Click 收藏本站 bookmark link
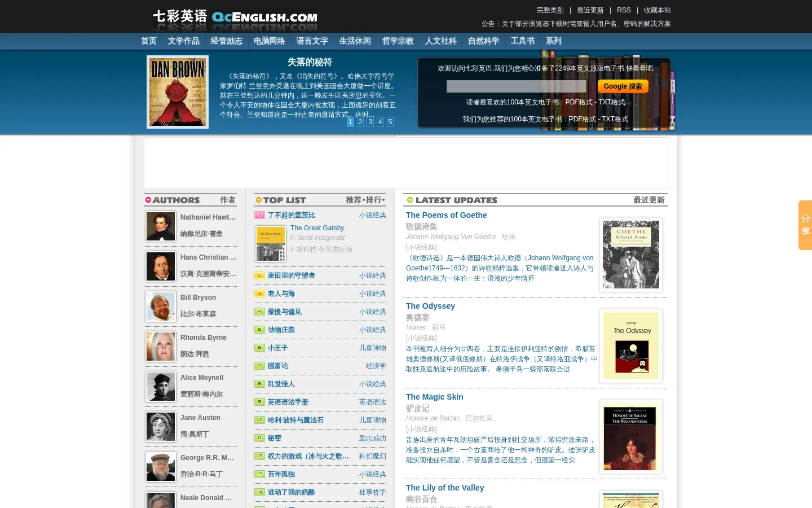 pyautogui.click(x=657, y=10)
